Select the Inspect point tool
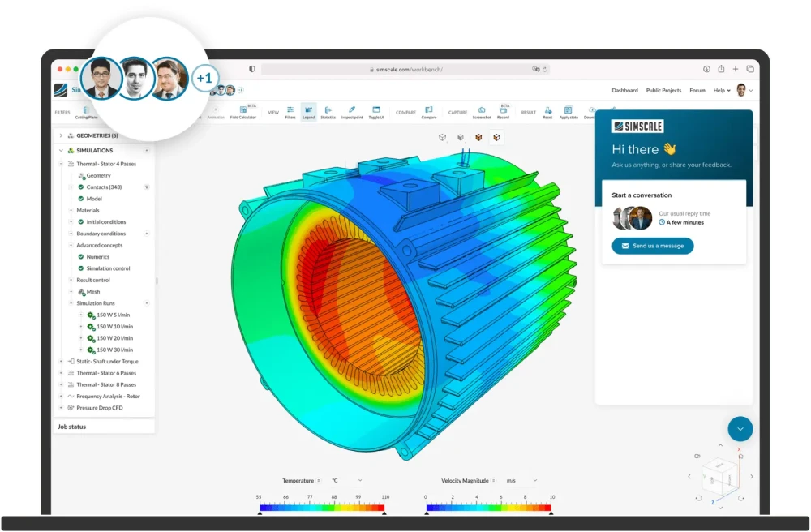The width and height of the screenshot is (811, 532). pos(352,109)
